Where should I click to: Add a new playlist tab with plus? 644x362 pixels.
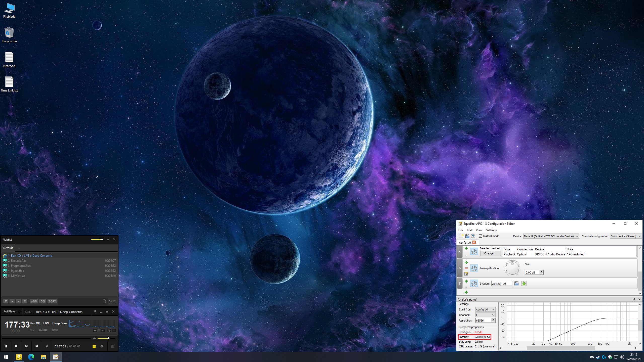[x=19, y=248]
